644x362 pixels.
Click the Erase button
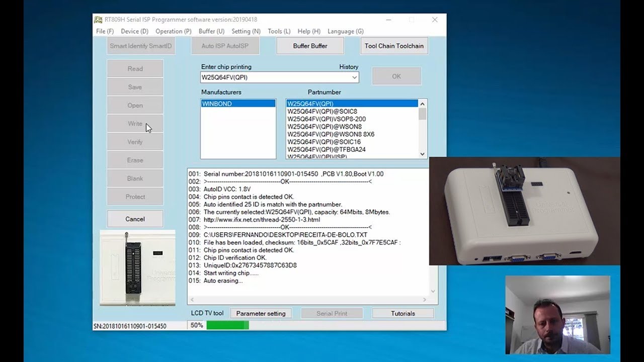pyautogui.click(x=135, y=160)
